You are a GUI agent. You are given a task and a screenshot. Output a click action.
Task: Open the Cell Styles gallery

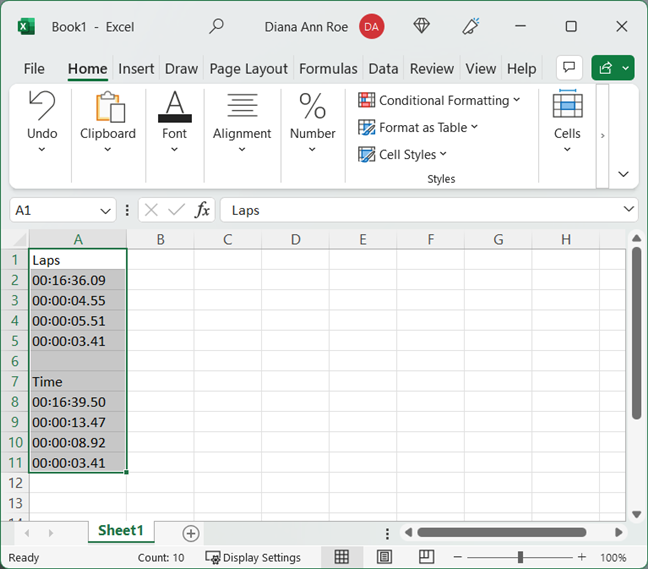[x=403, y=154]
